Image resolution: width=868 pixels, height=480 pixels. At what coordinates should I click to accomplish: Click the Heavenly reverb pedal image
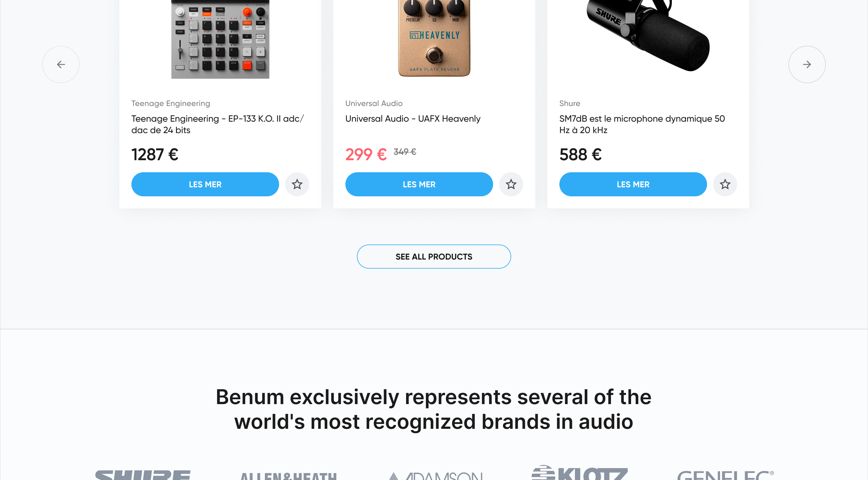click(434, 38)
